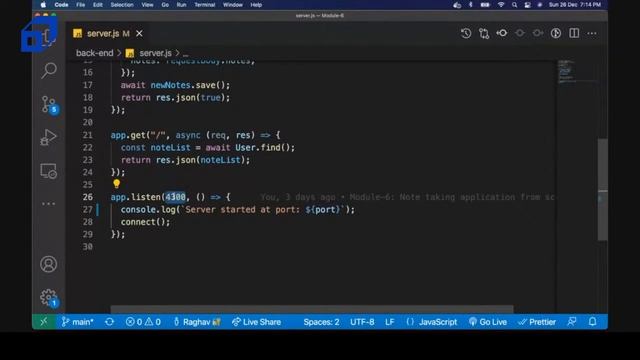Open the notifications bell in status bar

tap(593, 322)
